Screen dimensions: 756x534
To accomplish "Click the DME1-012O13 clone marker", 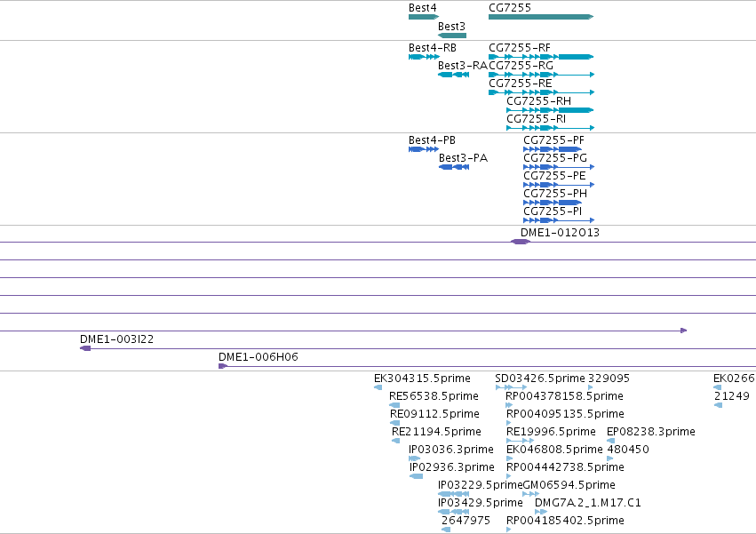I will pyautogui.click(x=521, y=242).
